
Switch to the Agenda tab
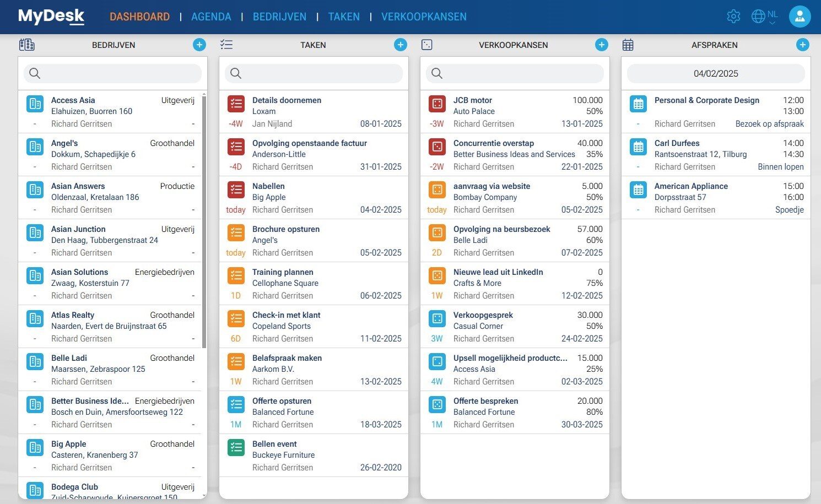pyautogui.click(x=211, y=17)
